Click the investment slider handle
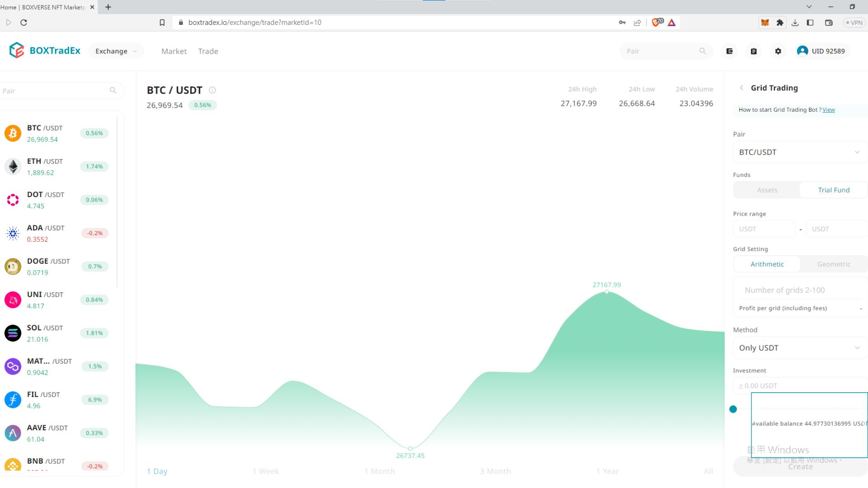868x488 pixels. tap(733, 409)
